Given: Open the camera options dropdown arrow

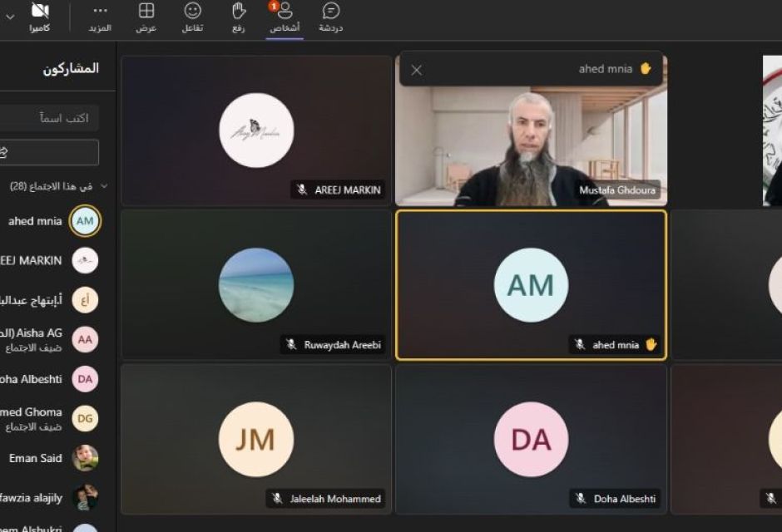Looking at the screenshot, I should 9,17.
